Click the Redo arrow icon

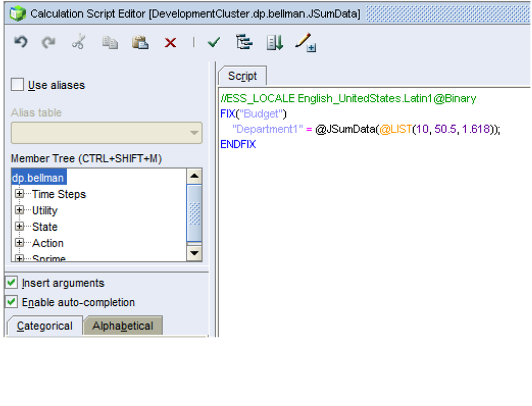point(49,42)
